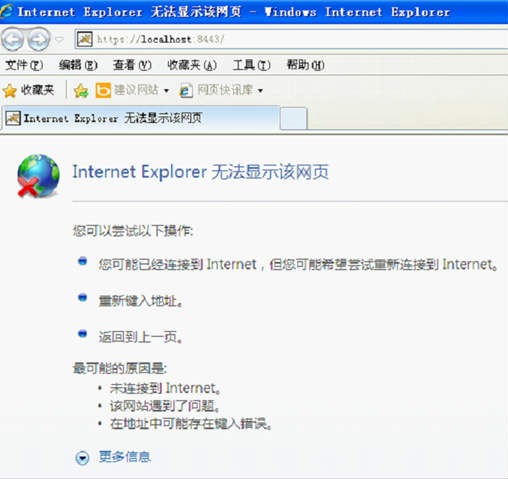508x479 pixels.
Task: Open the 收藏夹(A) menu
Action: click(192, 65)
